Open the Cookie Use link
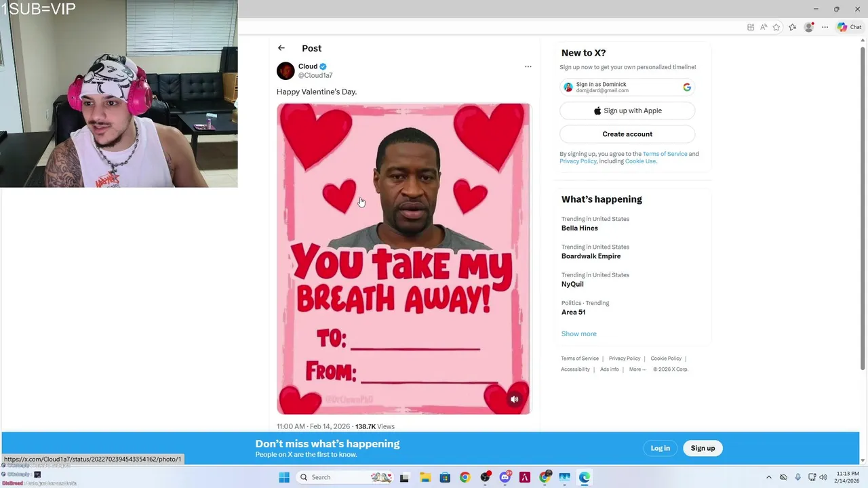 point(640,161)
